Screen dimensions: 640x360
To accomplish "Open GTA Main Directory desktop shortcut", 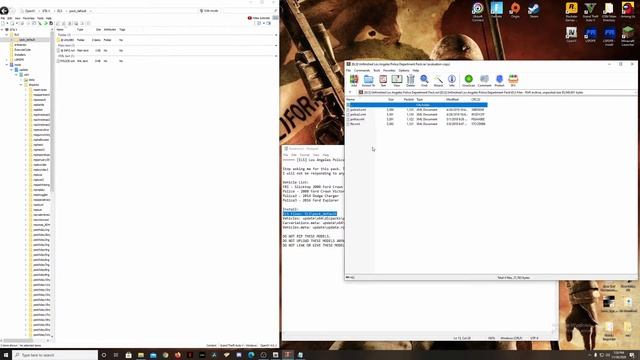I will pyautogui.click(x=609, y=11).
